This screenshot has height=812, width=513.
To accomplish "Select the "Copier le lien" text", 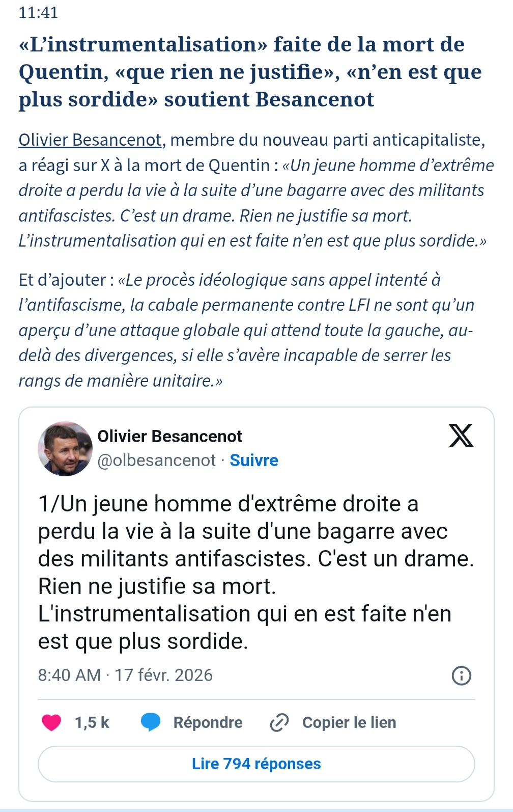I will 349,722.
